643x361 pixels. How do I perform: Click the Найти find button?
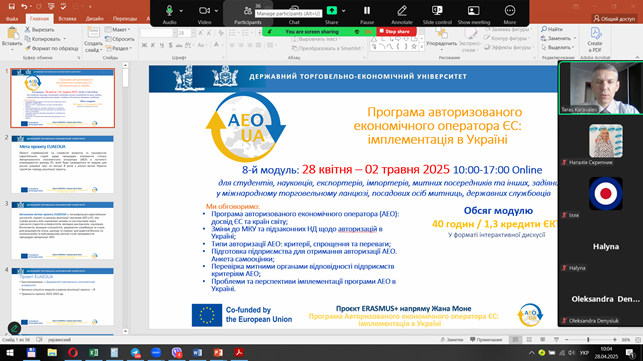(552, 29)
